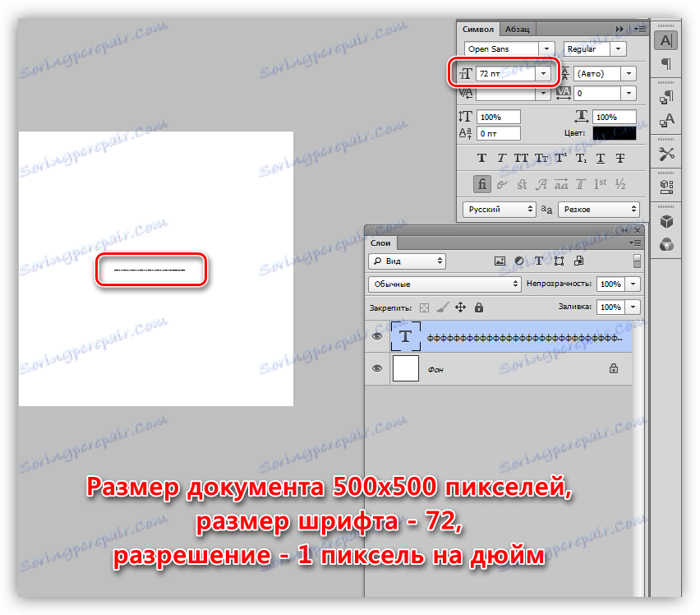Enable fractions ½ OpenType button
This screenshot has height=615, width=700.
pyautogui.click(x=620, y=184)
